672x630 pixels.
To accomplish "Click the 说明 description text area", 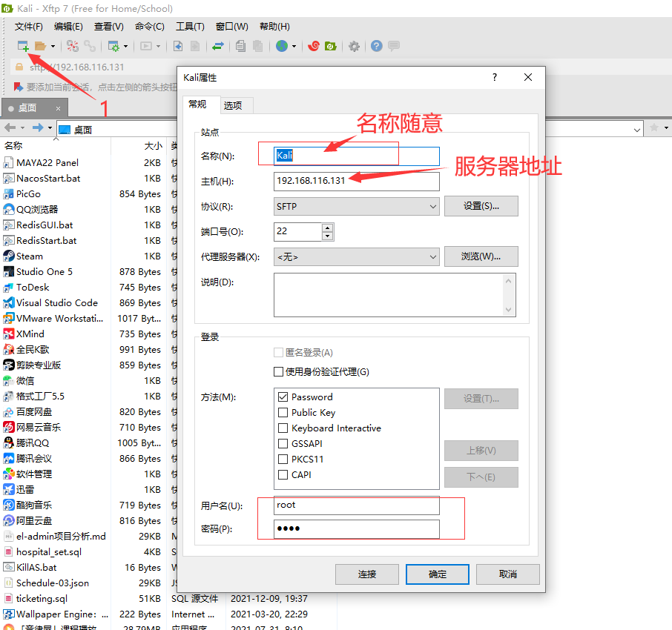I will (x=395, y=295).
